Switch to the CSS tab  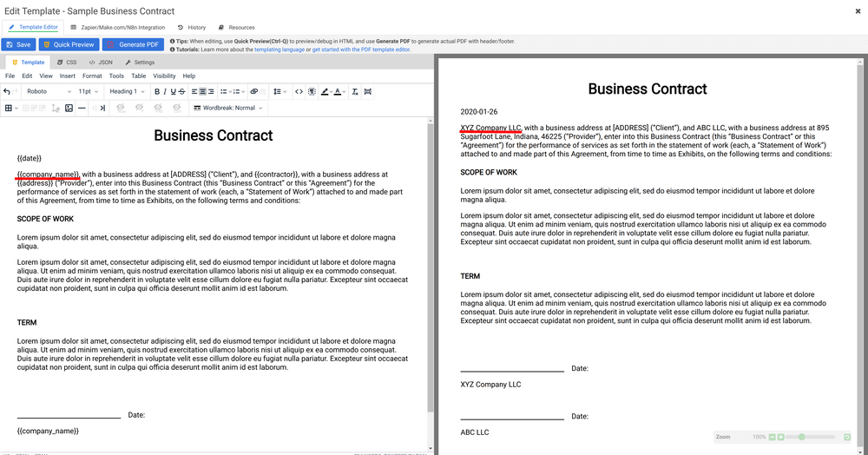pos(67,63)
